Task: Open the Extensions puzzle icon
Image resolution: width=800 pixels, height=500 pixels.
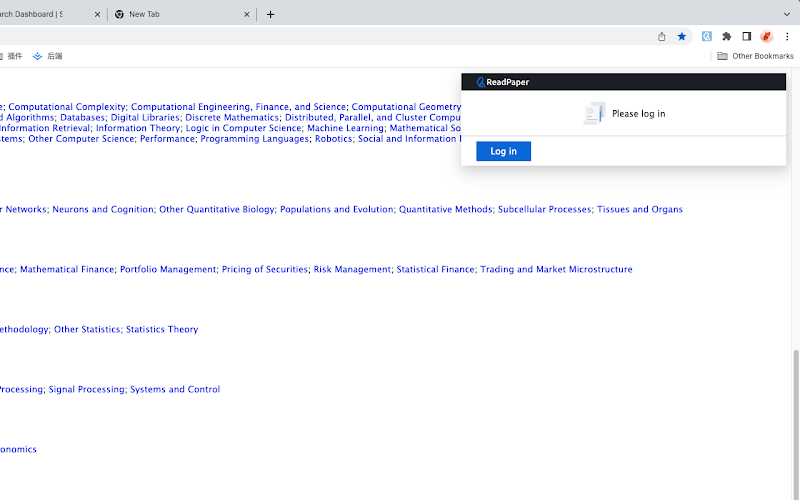Action: 727,36
